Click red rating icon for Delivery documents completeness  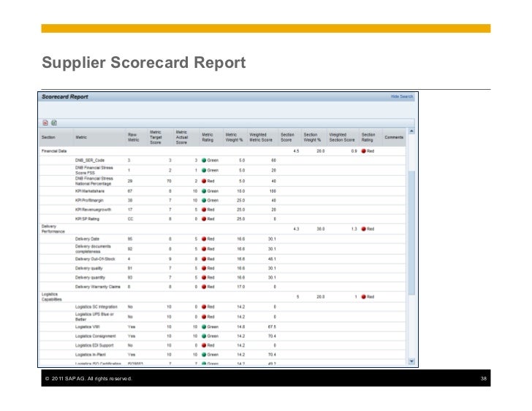(x=204, y=249)
